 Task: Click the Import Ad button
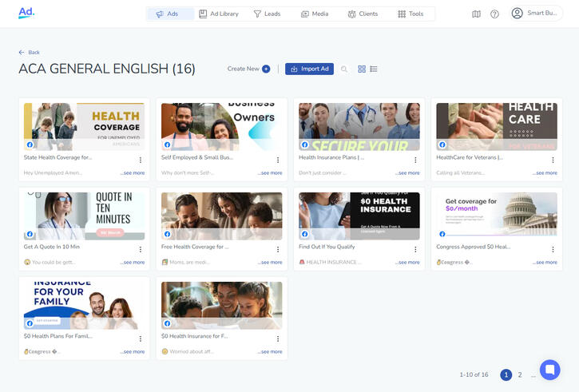pyautogui.click(x=309, y=69)
